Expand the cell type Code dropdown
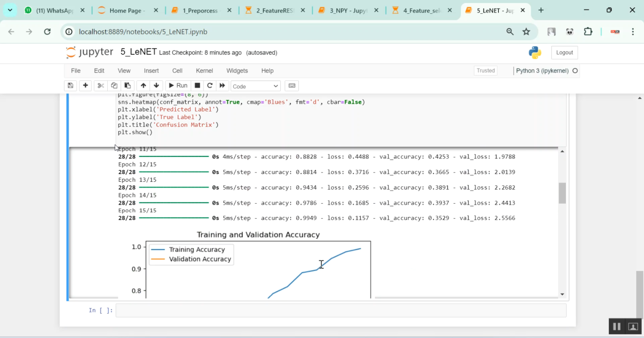This screenshot has height=338, width=644. pyautogui.click(x=255, y=86)
